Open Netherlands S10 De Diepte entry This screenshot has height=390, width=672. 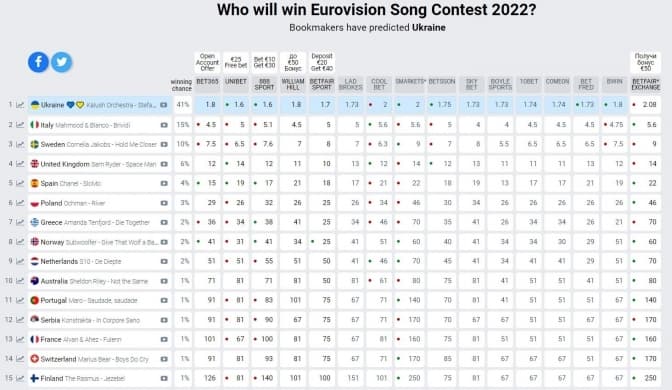81,261
